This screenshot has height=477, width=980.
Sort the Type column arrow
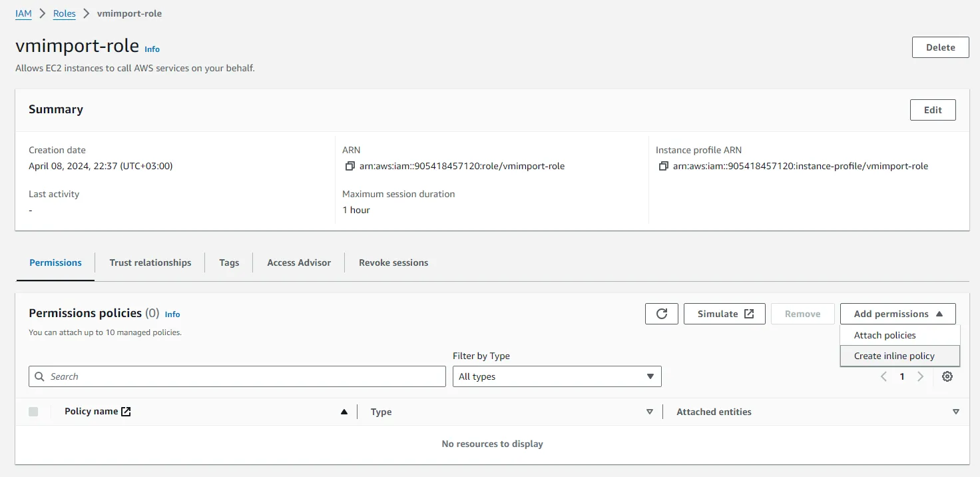click(650, 412)
